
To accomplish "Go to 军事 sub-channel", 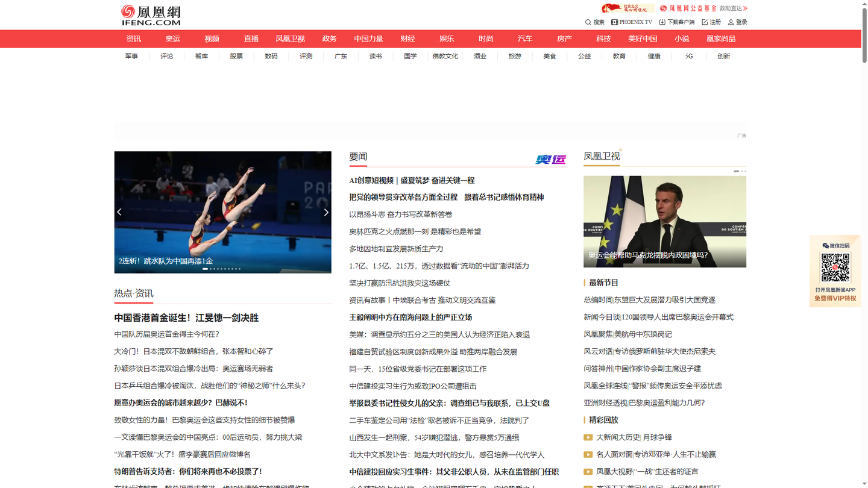I will 132,56.
